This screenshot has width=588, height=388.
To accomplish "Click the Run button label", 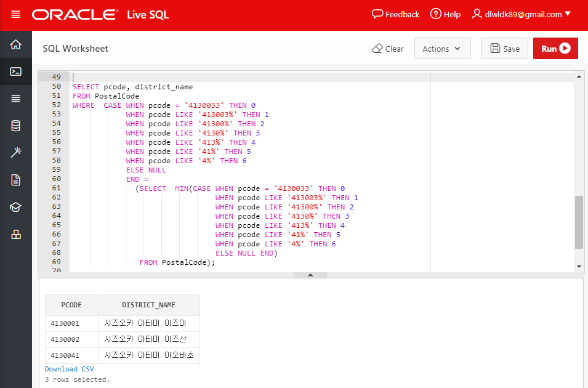I will 549,49.
